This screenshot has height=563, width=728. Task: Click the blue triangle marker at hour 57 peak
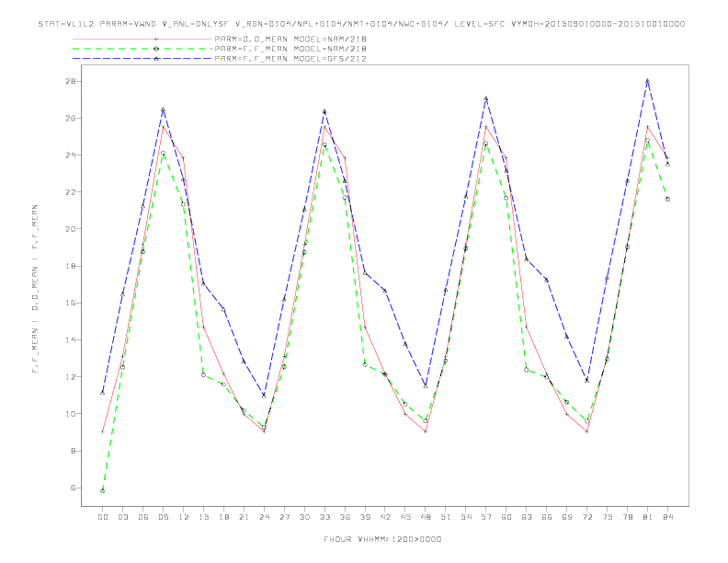[x=486, y=98]
